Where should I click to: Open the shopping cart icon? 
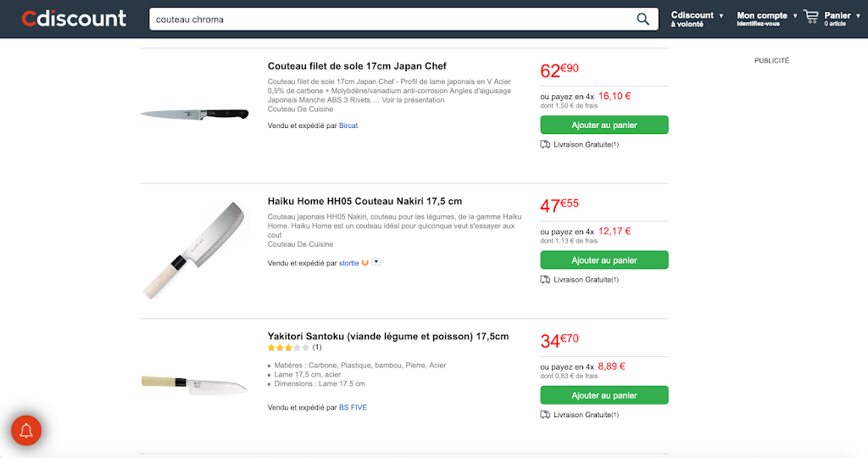tap(811, 17)
